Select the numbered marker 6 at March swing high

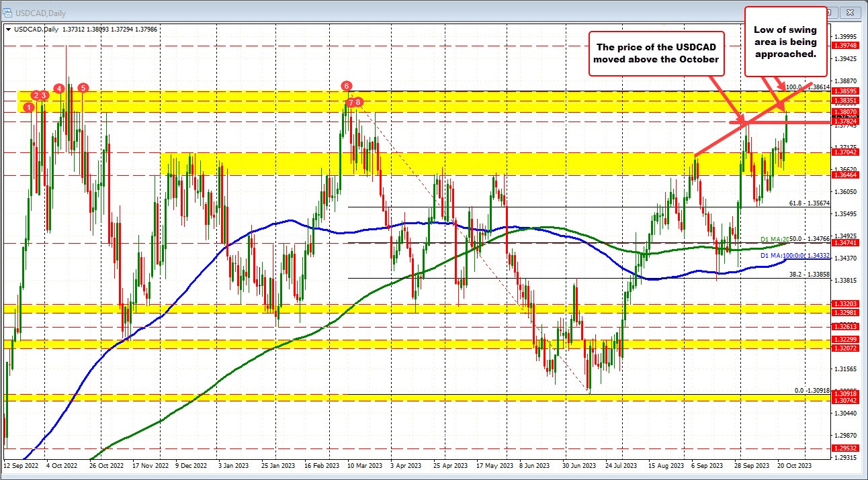point(347,86)
